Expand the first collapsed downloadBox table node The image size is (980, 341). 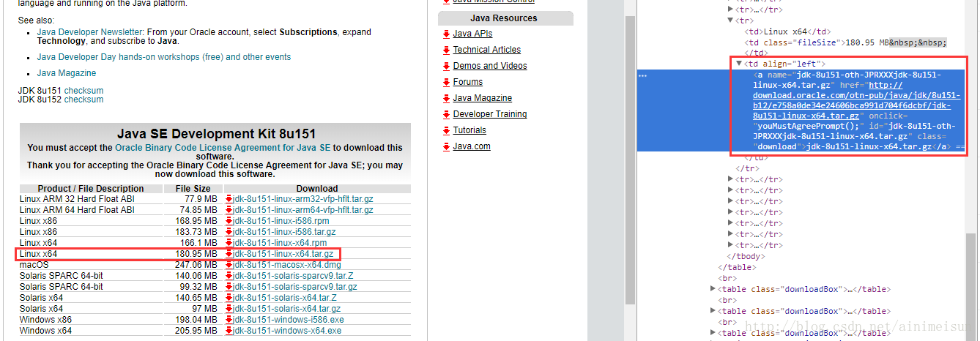click(713, 289)
